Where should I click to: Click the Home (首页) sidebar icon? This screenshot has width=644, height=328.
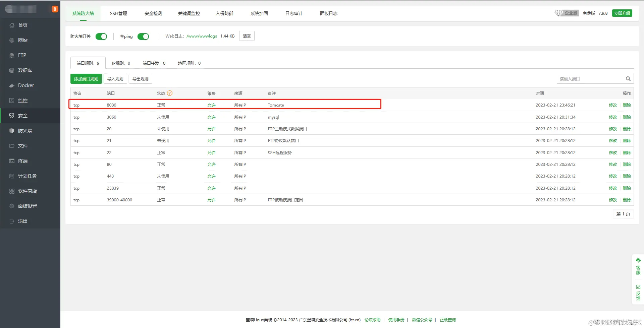pyautogui.click(x=12, y=25)
